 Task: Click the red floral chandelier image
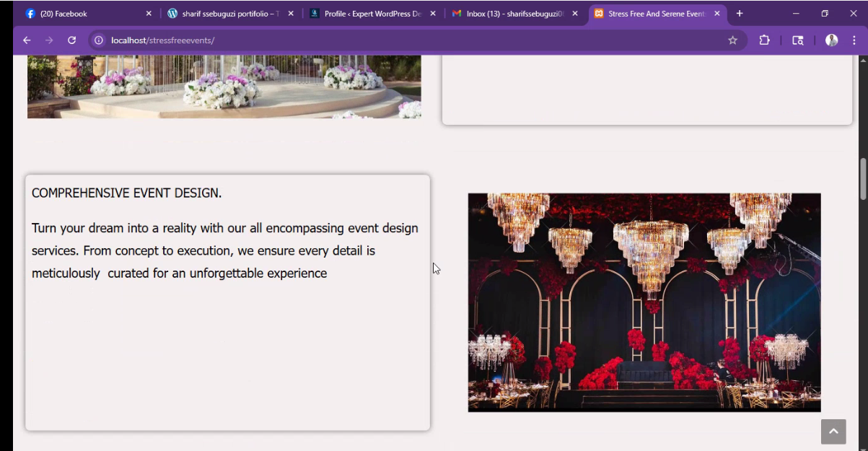pos(644,302)
